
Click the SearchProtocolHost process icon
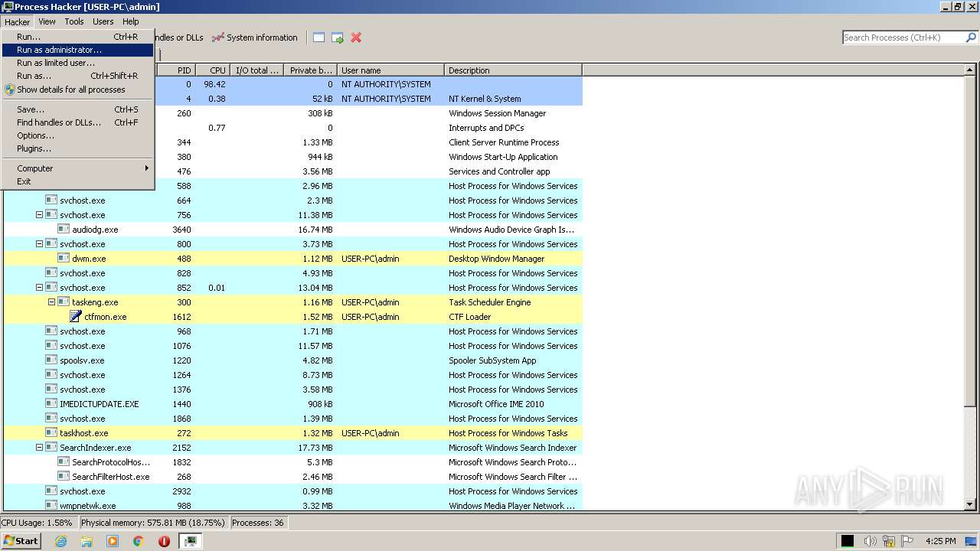tap(64, 461)
